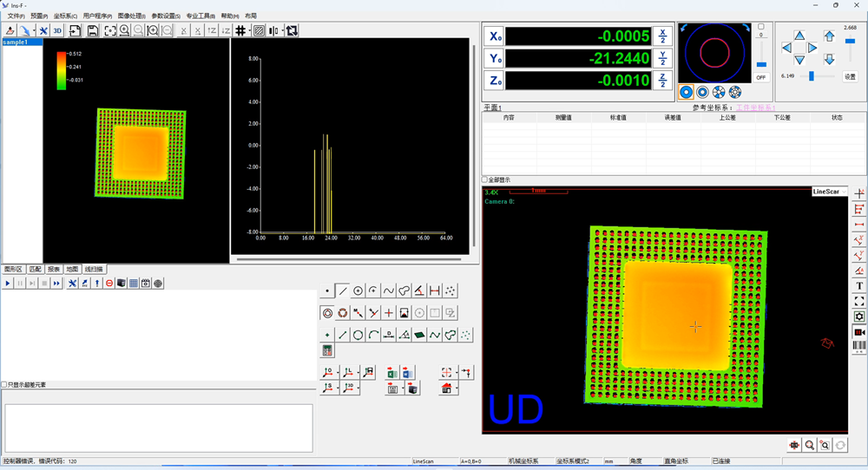This screenshot has height=470, width=868.
Task: Expand the grid toolbar dropdown arrow
Action: click(249, 30)
